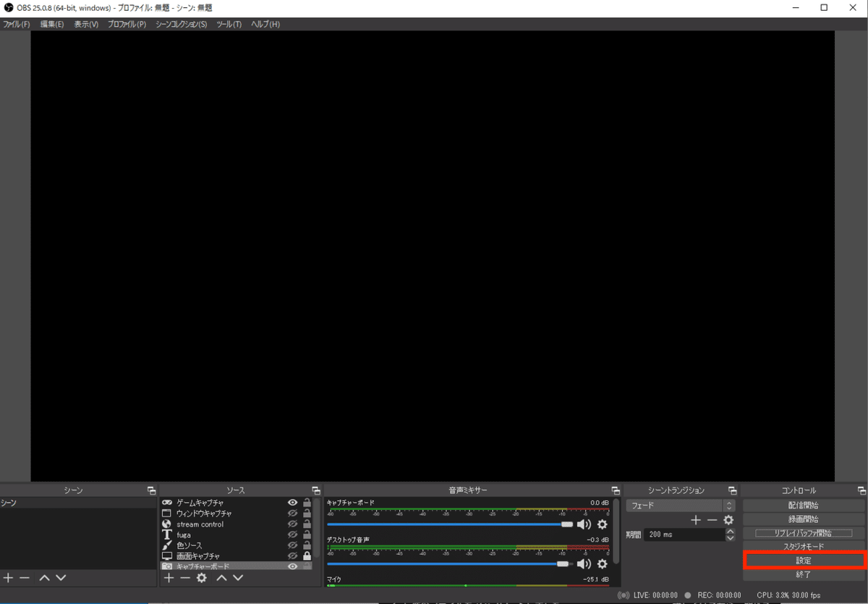Click 終了 exit button
Viewport: 868px width, 604px height.
pos(803,574)
